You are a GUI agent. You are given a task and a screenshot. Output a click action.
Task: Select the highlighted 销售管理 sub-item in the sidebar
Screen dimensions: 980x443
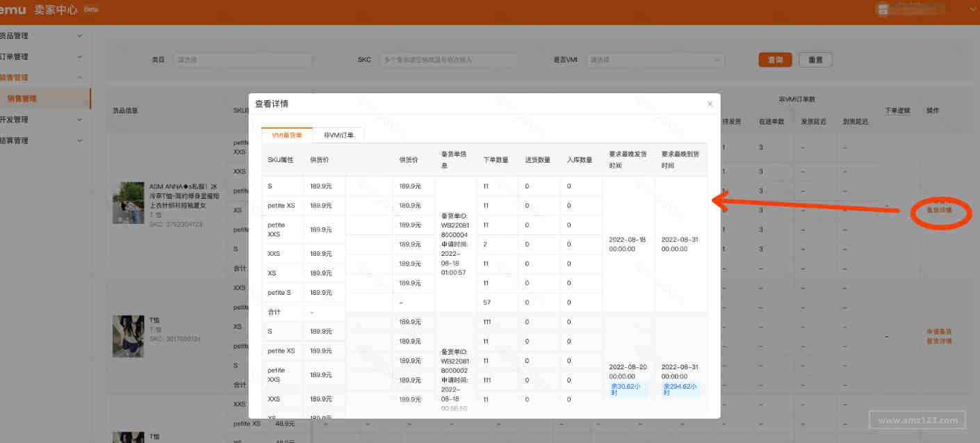tap(45, 99)
